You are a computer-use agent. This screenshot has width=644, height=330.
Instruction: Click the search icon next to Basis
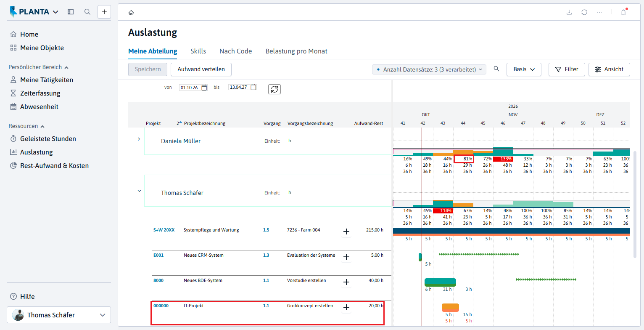496,69
